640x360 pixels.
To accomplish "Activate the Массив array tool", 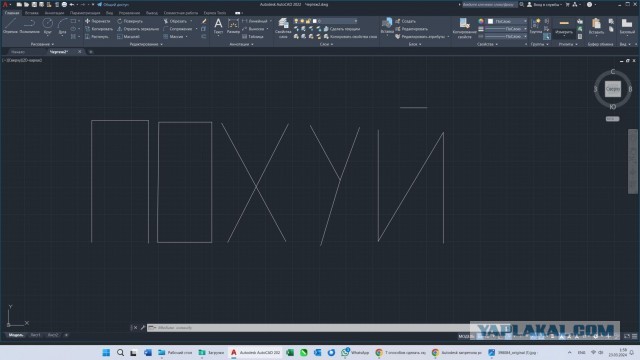I will click(173, 36).
